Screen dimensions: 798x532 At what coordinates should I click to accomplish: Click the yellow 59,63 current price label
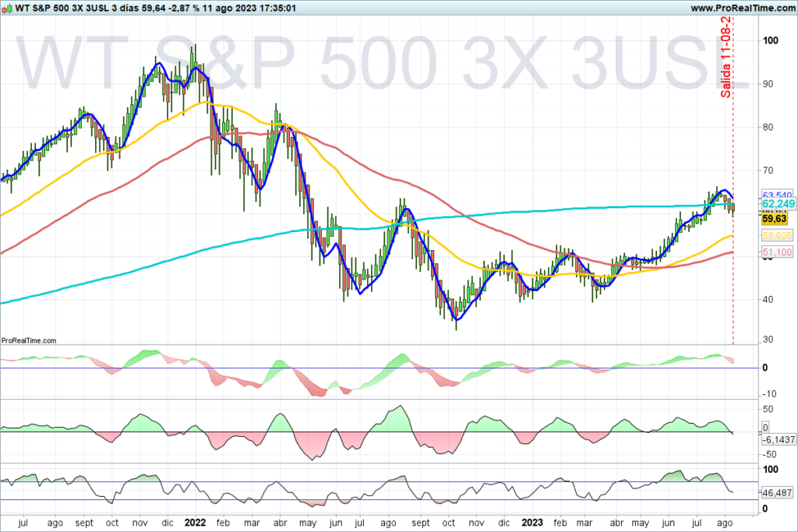775,219
